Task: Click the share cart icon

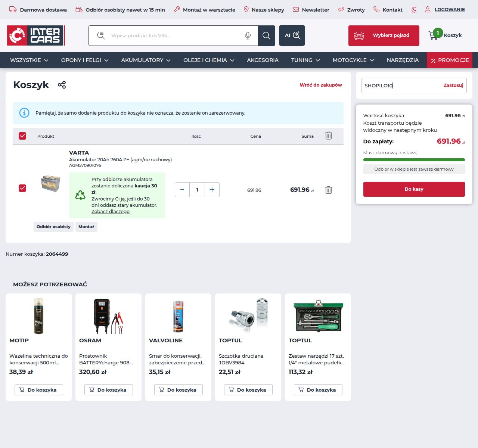Action: pyautogui.click(x=62, y=85)
